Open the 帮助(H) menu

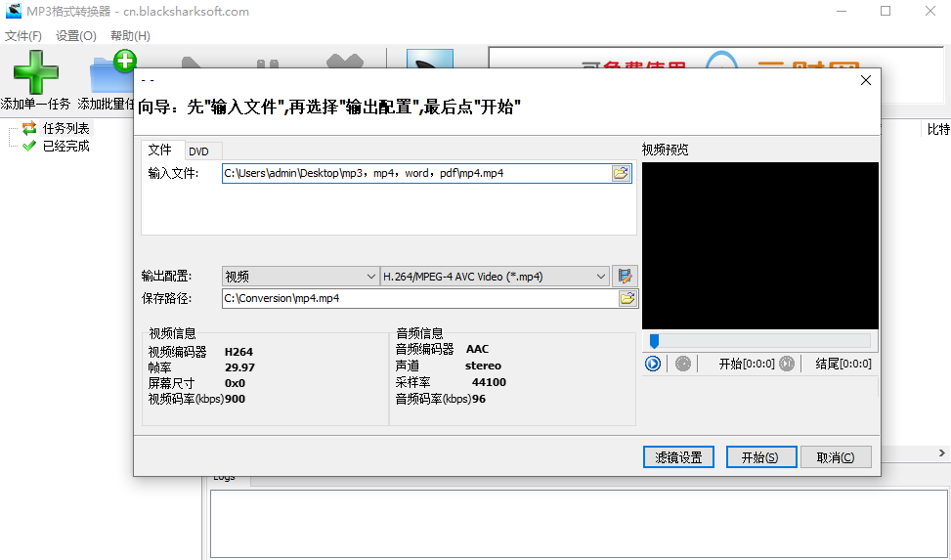(130, 36)
